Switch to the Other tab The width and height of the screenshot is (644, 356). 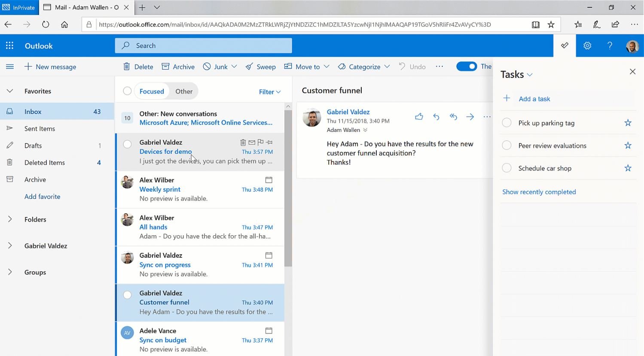coord(184,91)
